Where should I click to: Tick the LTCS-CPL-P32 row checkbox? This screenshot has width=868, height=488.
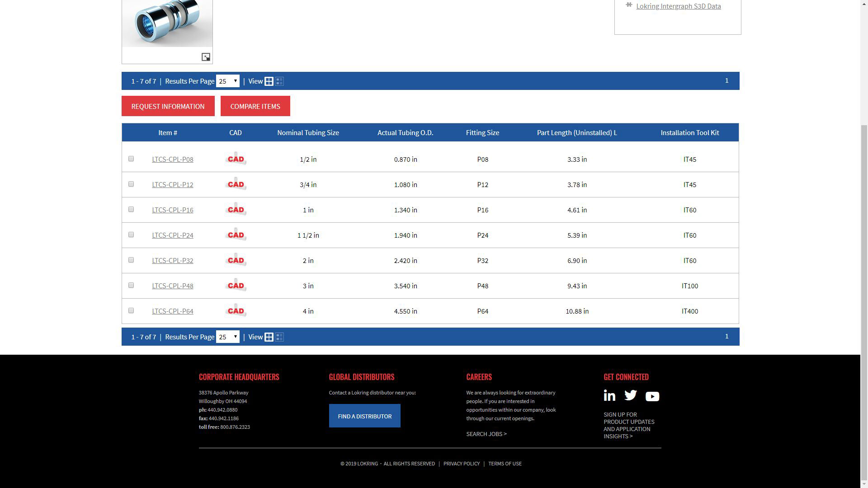pos(131,260)
